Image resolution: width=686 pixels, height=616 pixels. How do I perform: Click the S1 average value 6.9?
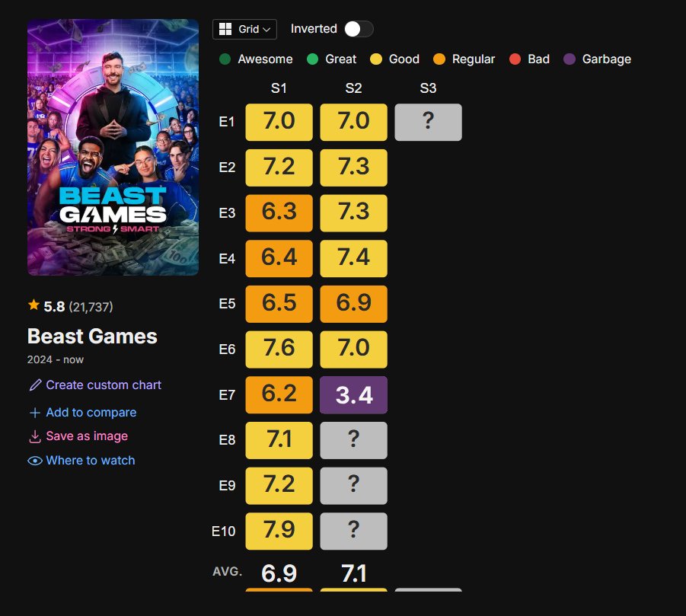pos(279,573)
